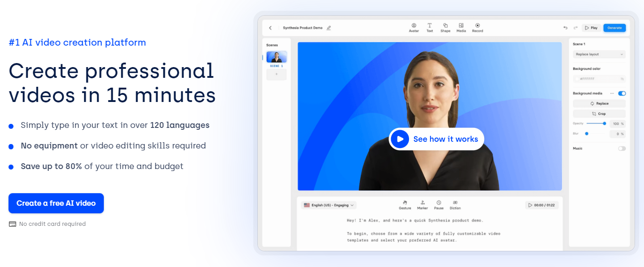Open the Media tool

(x=461, y=28)
